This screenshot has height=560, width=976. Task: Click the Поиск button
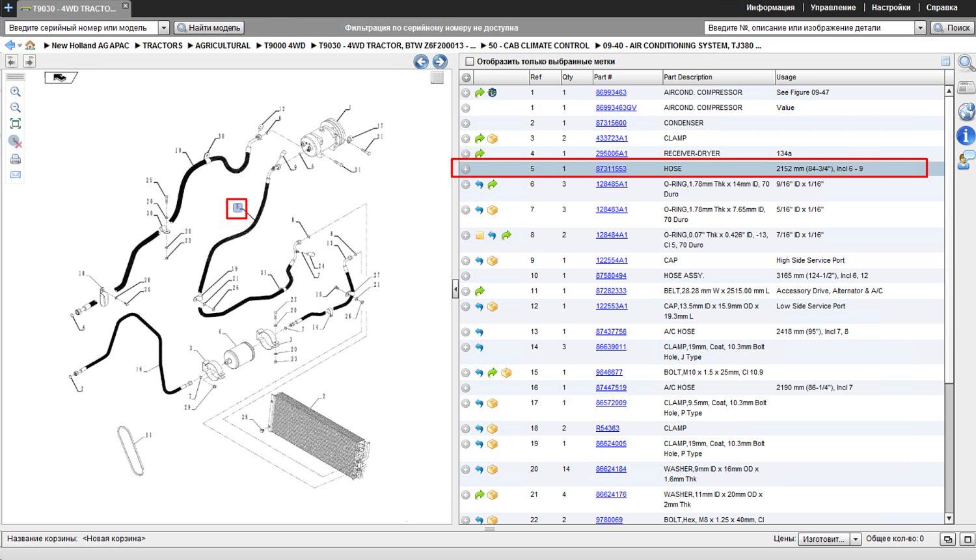pos(953,28)
